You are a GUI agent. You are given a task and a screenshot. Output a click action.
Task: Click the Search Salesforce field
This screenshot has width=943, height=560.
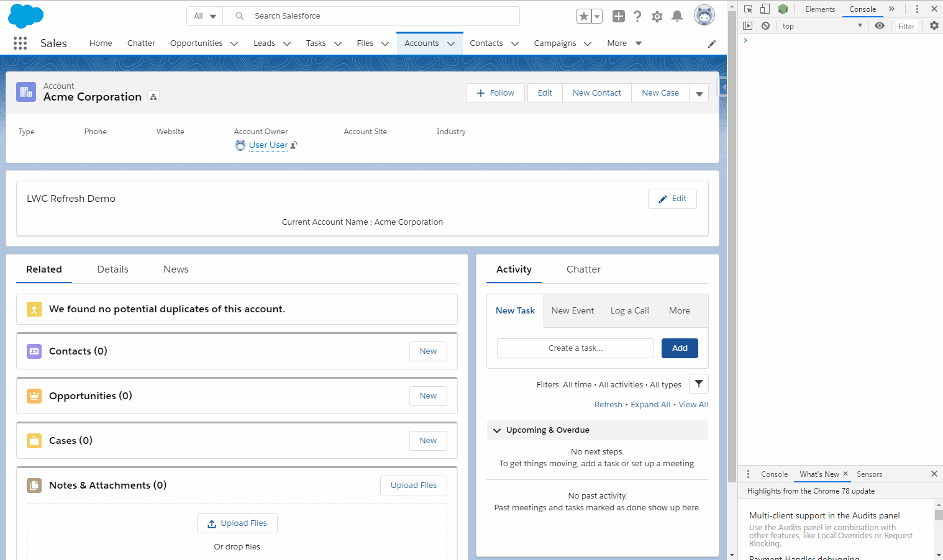click(371, 16)
